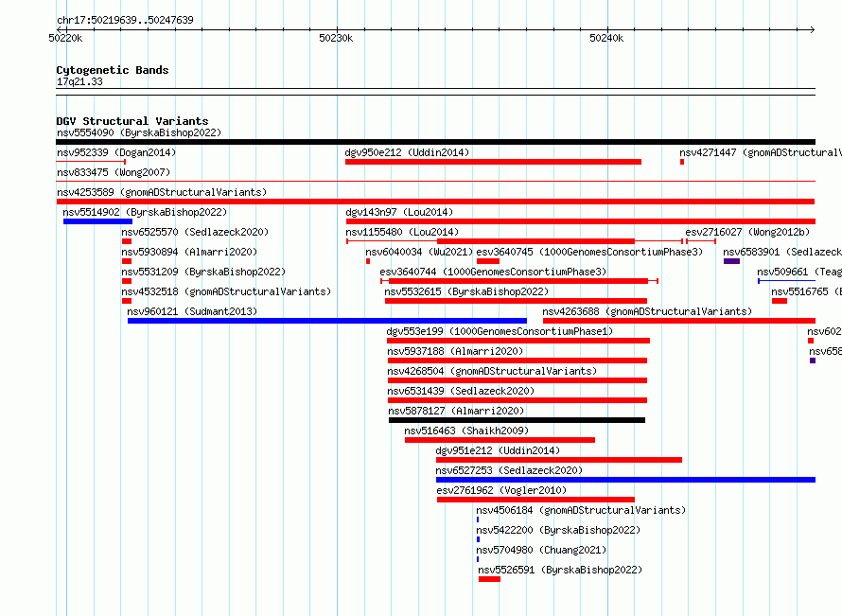This screenshot has width=842, height=616.
Task: Select the red dgv950e212 variant bar
Action: pos(493,162)
